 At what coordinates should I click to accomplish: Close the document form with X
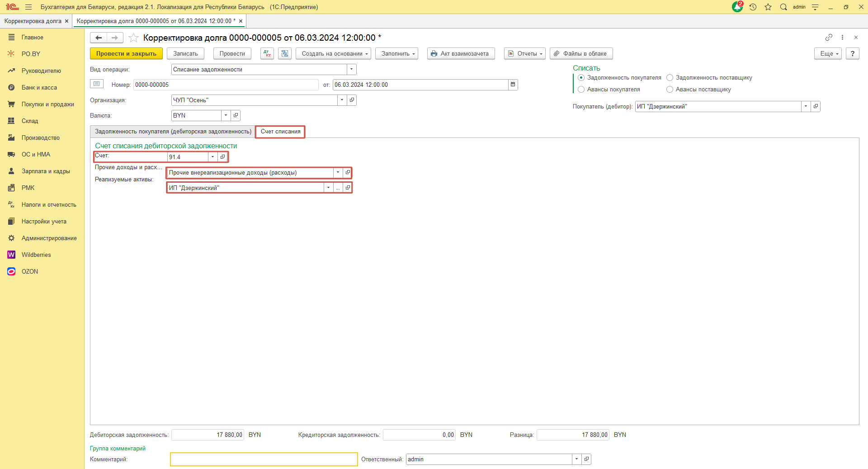point(856,37)
